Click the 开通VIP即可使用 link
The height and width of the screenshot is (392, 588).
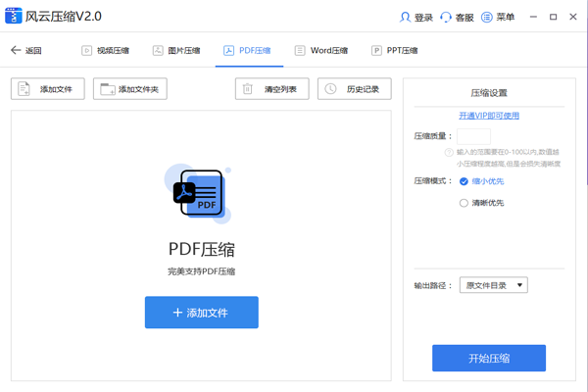[x=489, y=116]
